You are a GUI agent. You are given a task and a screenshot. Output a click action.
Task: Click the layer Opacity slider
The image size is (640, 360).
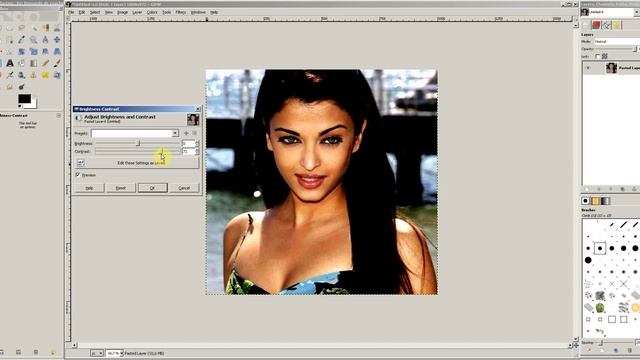click(616, 49)
